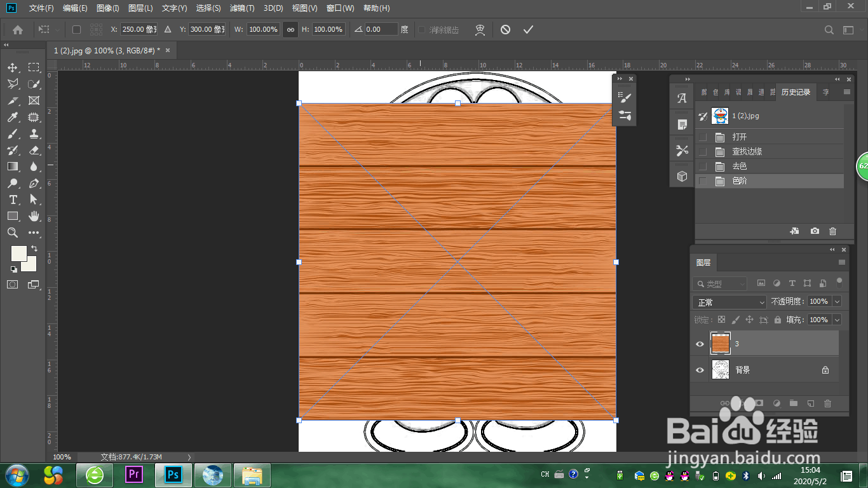The width and height of the screenshot is (868, 488).
Task: Toggle reference point location checkbox
Action: pos(77,29)
